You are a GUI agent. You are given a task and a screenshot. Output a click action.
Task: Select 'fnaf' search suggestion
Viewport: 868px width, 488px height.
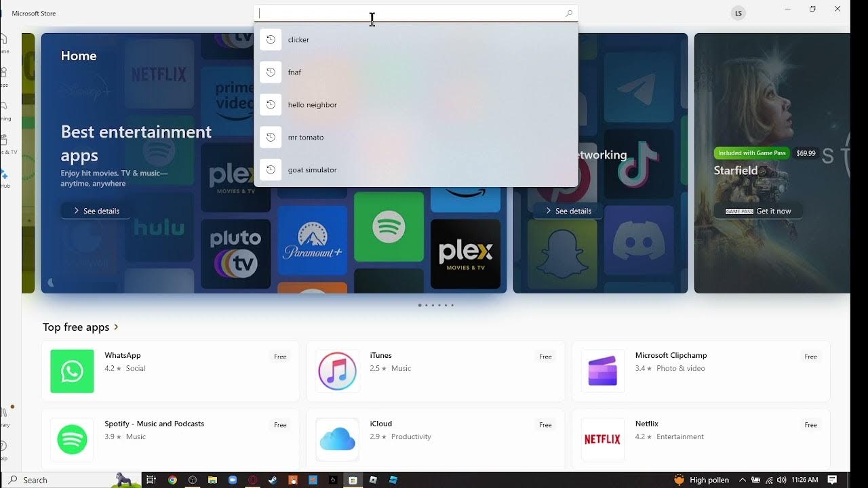[x=416, y=72]
